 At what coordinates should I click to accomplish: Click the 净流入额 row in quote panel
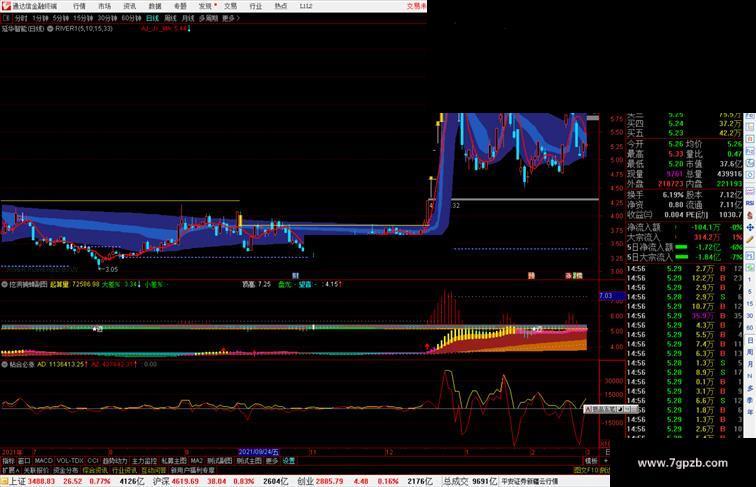click(684, 227)
